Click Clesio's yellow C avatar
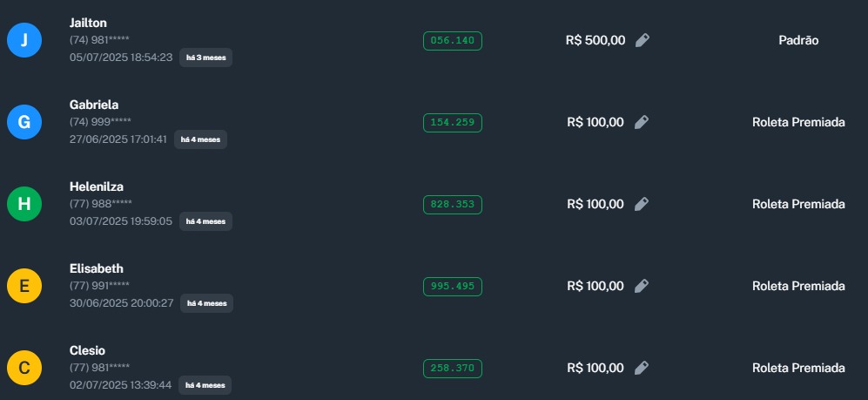The height and width of the screenshot is (400, 868). [x=24, y=368]
